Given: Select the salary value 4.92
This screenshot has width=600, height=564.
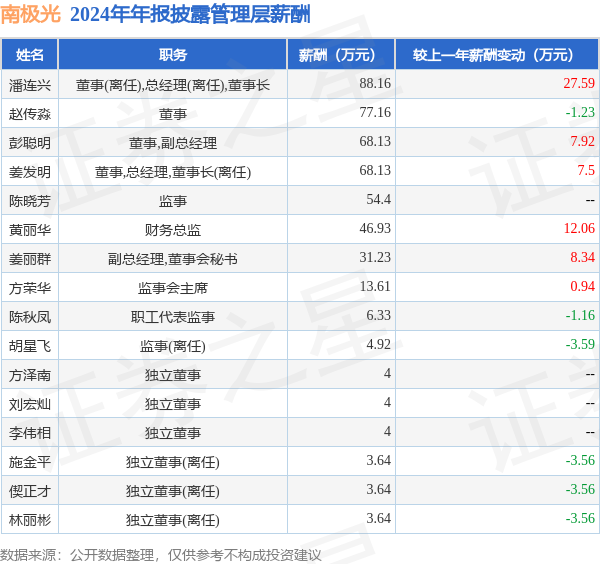Looking at the screenshot, I should click(x=378, y=344).
